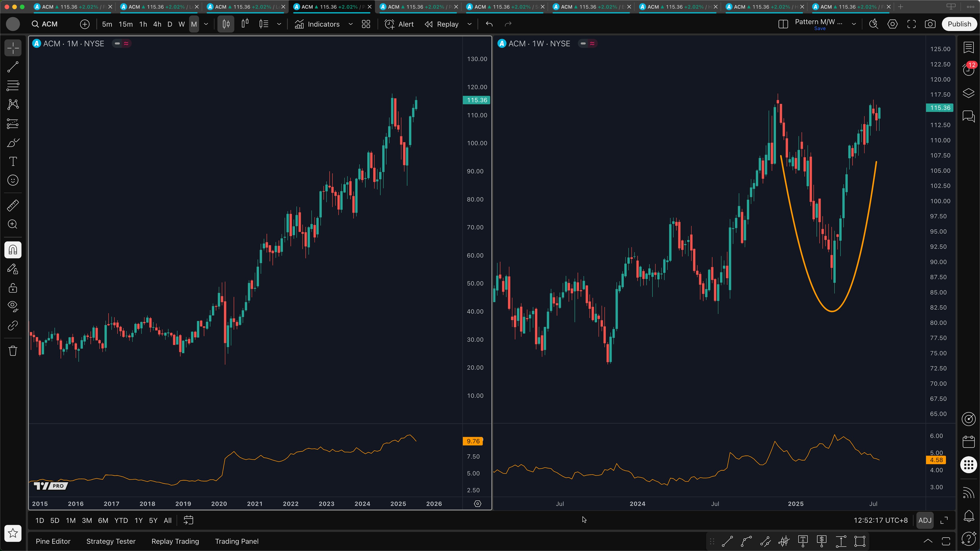
Task: Select the brush drawing tool
Action: tap(13, 143)
